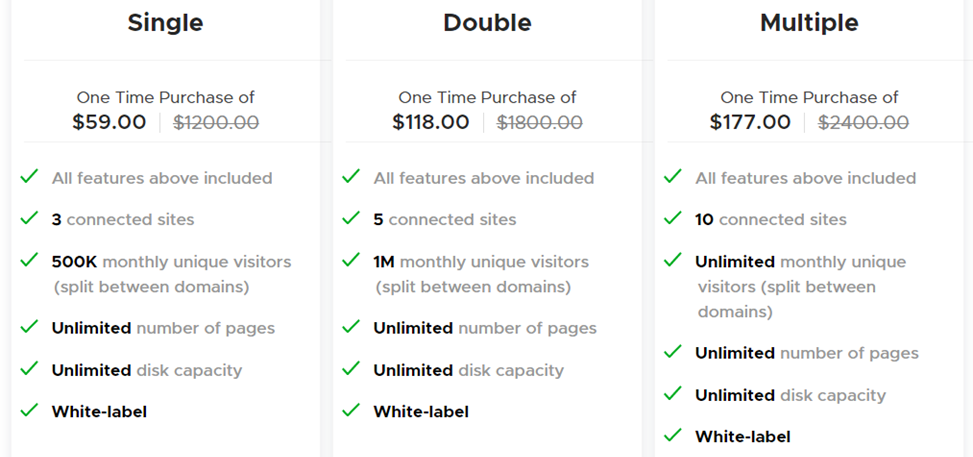
Task: Click checkmark beside Multiple plan's White-label
Action: coord(673,435)
